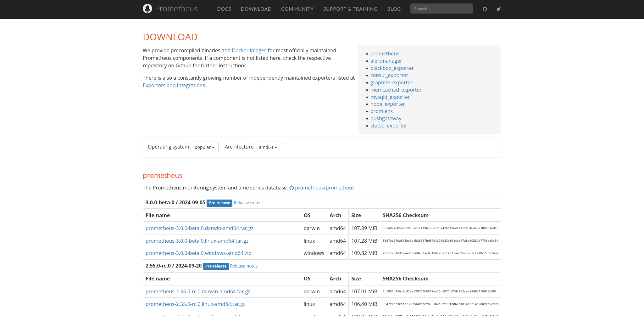644x316 pixels.
Task: Select alertmanager in the sidebar list
Action: (386, 61)
